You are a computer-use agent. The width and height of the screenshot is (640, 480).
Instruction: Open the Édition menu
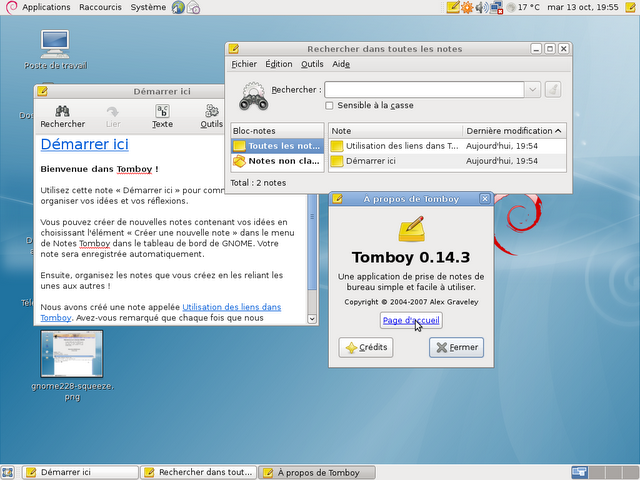[279, 64]
